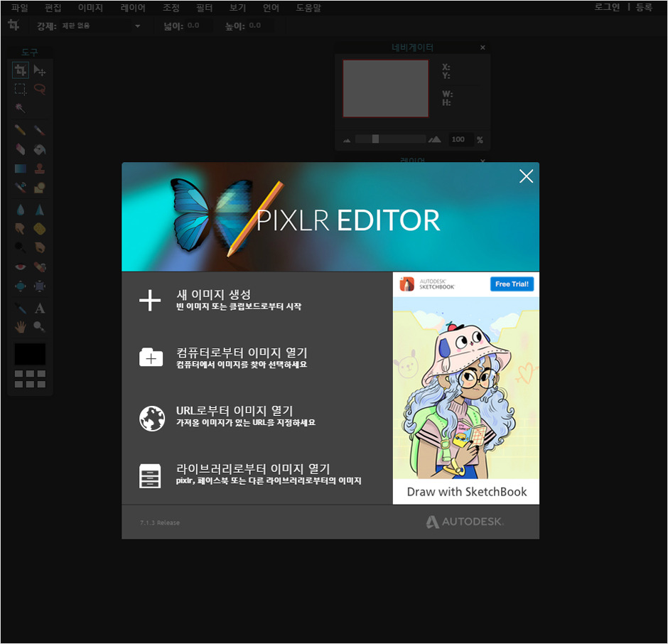This screenshot has width=668, height=644.
Task: Open the 조정 menu
Action: coord(171,8)
